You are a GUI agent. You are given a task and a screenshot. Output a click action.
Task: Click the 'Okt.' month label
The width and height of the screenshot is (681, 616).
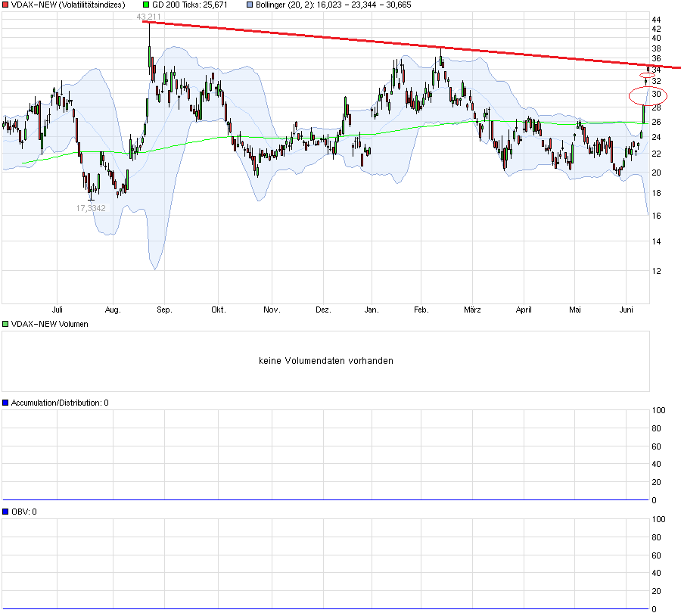[219, 310]
